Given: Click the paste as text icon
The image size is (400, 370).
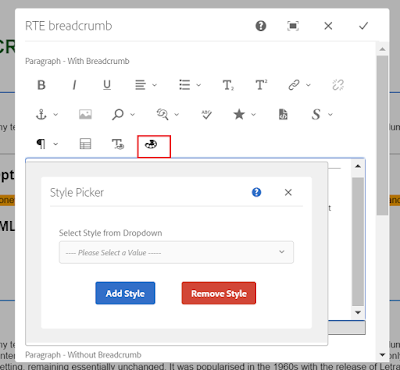Looking at the screenshot, I should coord(118,144).
